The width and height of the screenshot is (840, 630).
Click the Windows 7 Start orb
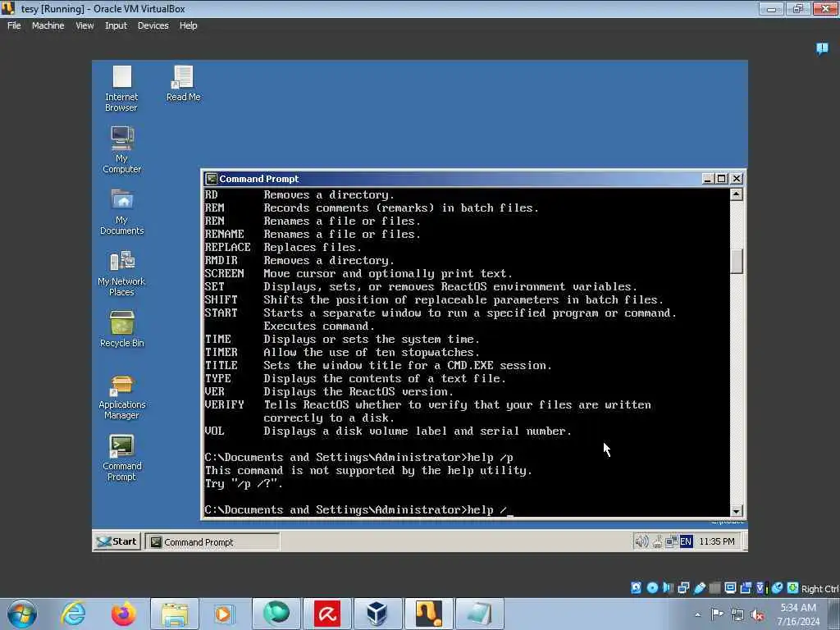tap(22, 614)
